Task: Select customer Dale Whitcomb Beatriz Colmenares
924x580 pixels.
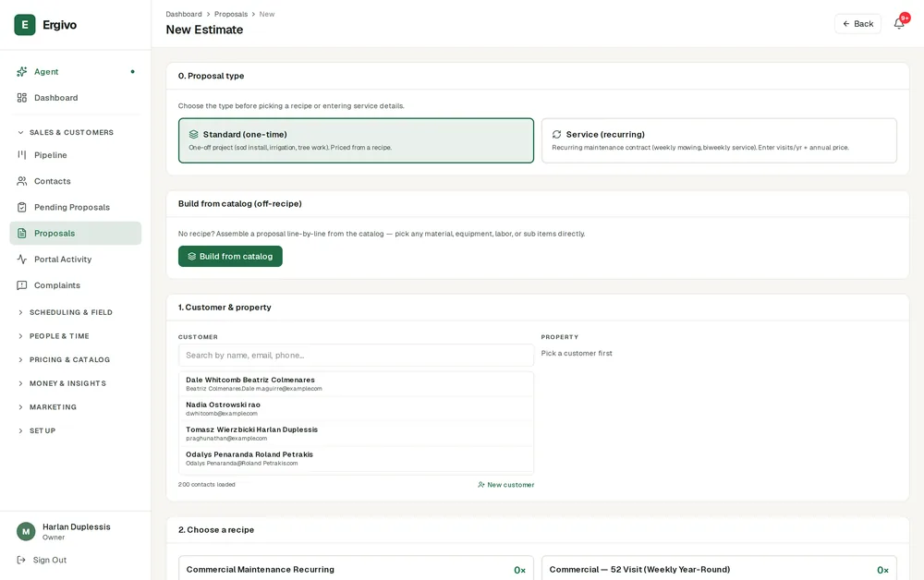Action: [x=356, y=383]
